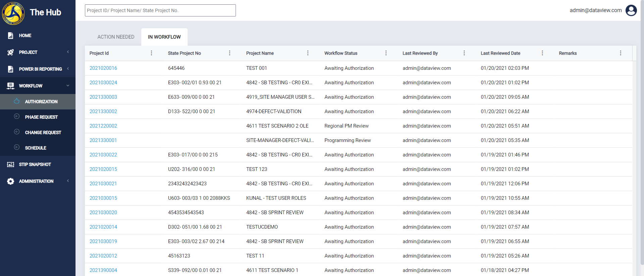Open project 2021020015 link
Screen dimensions: 644x276
(103, 169)
